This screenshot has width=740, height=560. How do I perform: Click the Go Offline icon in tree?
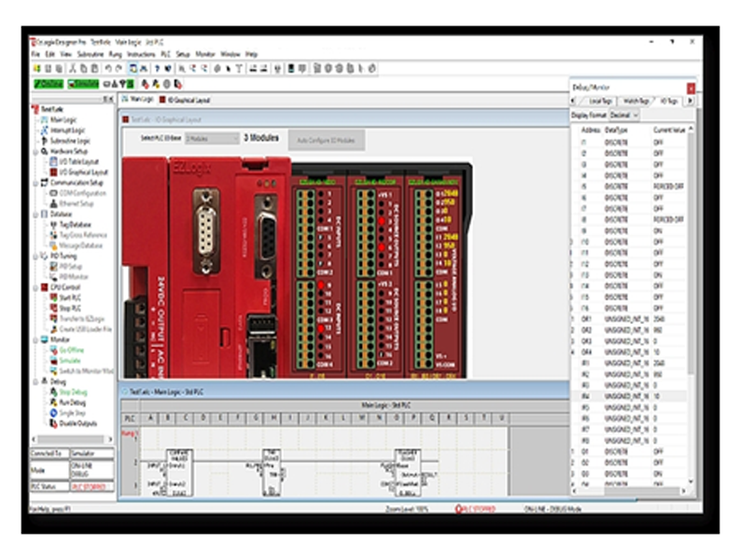(53, 350)
